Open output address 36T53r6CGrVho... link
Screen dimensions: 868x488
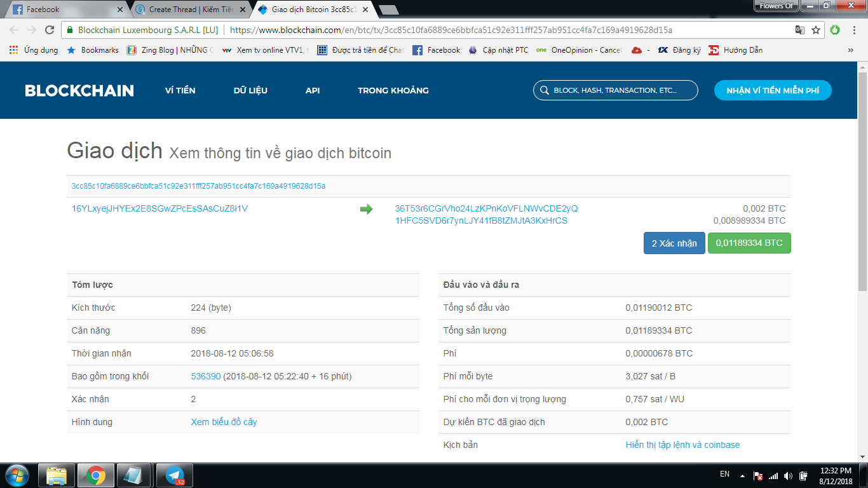pyautogui.click(x=487, y=208)
